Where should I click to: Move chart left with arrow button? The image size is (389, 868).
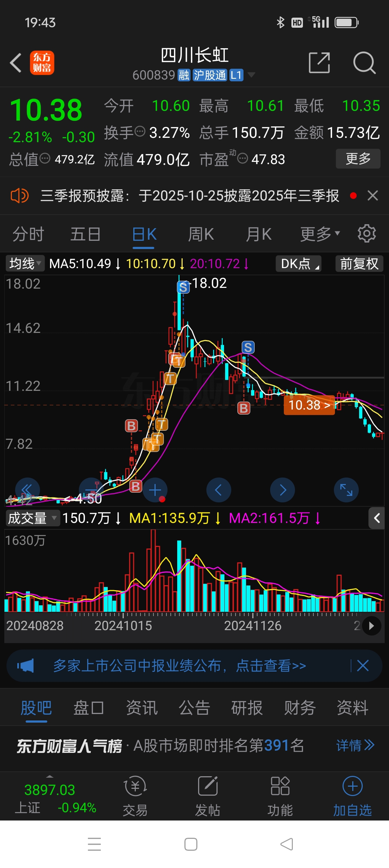[219, 490]
